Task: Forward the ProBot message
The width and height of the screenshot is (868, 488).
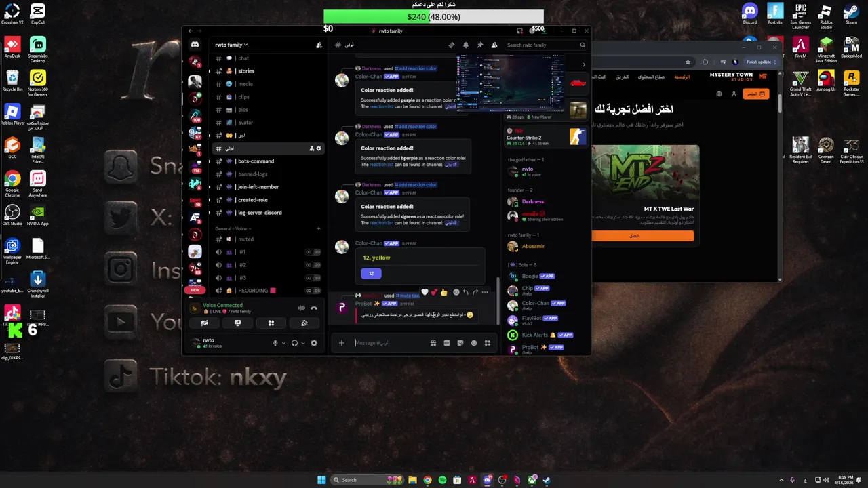Action: [475, 292]
